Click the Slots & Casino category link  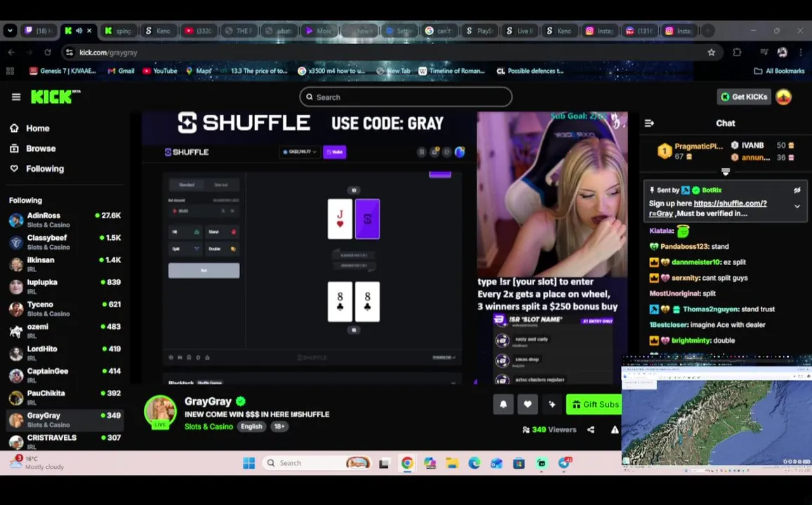(208, 426)
